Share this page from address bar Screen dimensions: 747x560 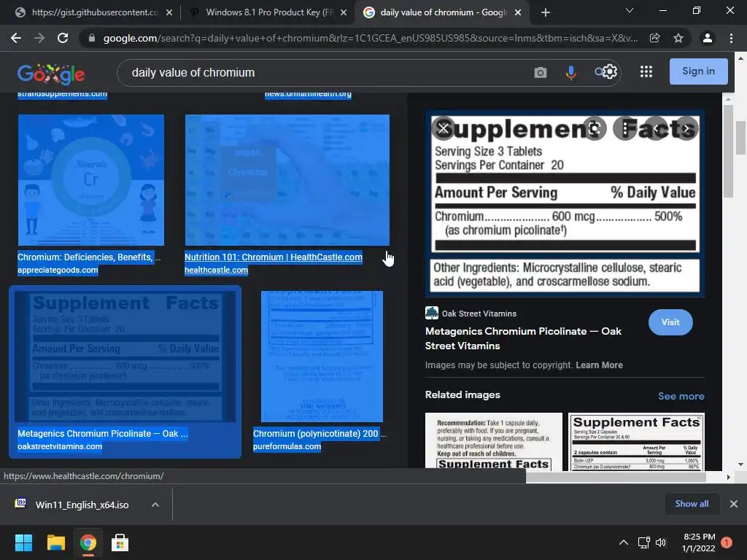tap(655, 38)
